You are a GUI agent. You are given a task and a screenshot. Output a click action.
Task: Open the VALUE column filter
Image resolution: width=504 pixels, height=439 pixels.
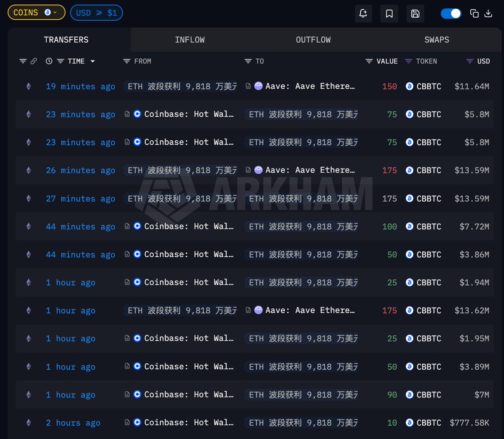(x=369, y=61)
